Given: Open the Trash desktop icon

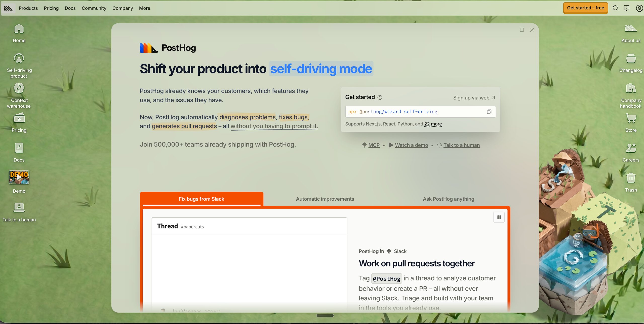Looking at the screenshot, I should (x=631, y=182).
